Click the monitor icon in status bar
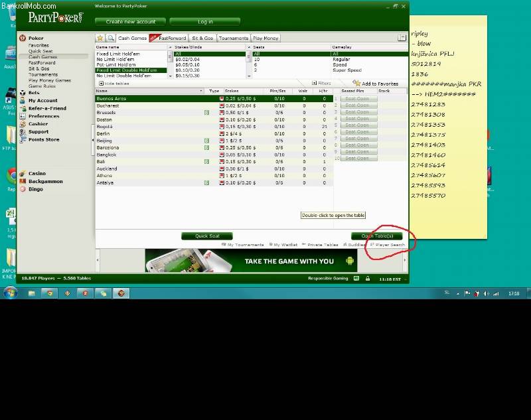Viewport: 531px width, 420px height. pos(356,279)
